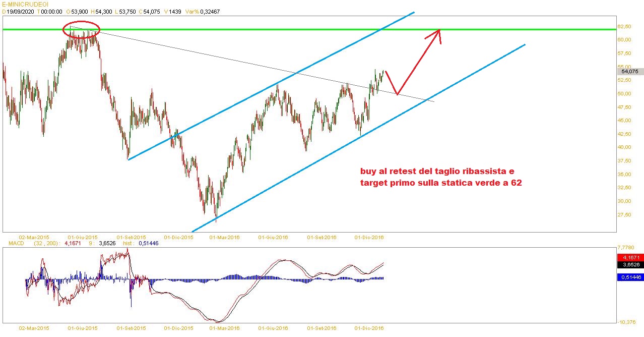Click the red arrowhead at the 62 target
644x337 pixels.
tap(439, 30)
